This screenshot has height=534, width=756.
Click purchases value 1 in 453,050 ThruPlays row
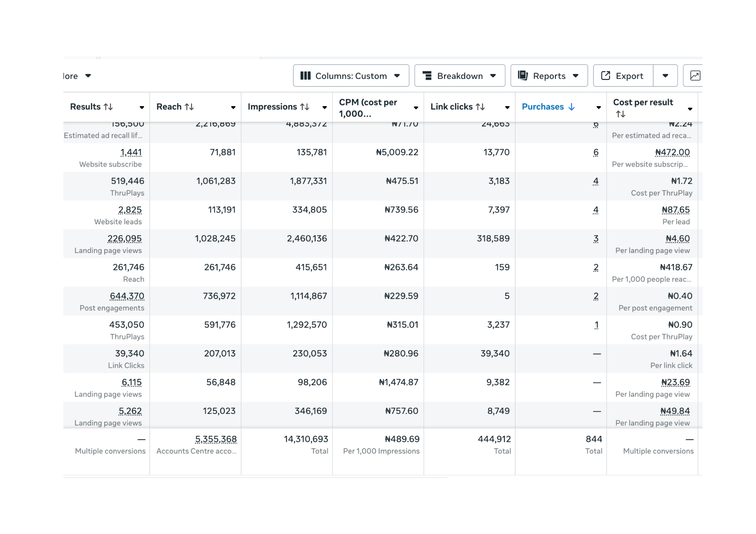coord(596,325)
